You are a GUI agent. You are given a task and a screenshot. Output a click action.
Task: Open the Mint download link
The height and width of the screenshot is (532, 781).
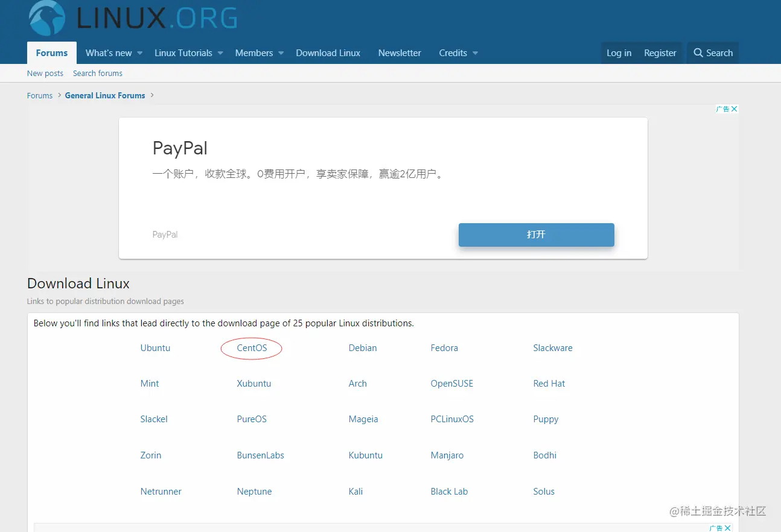tap(150, 384)
